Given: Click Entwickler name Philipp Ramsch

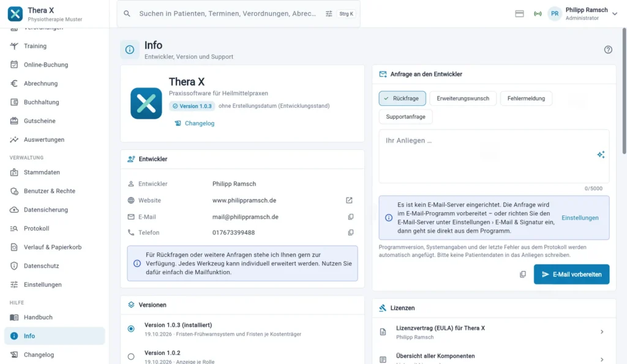Looking at the screenshot, I should click(234, 184).
